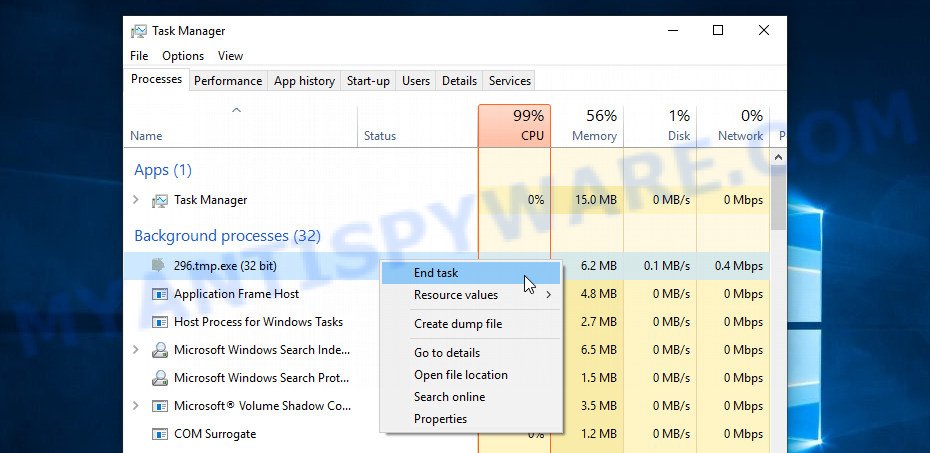Sort by the Status column header
Viewport: 930px width, 453px height.
pyautogui.click(x=418, y=126)
